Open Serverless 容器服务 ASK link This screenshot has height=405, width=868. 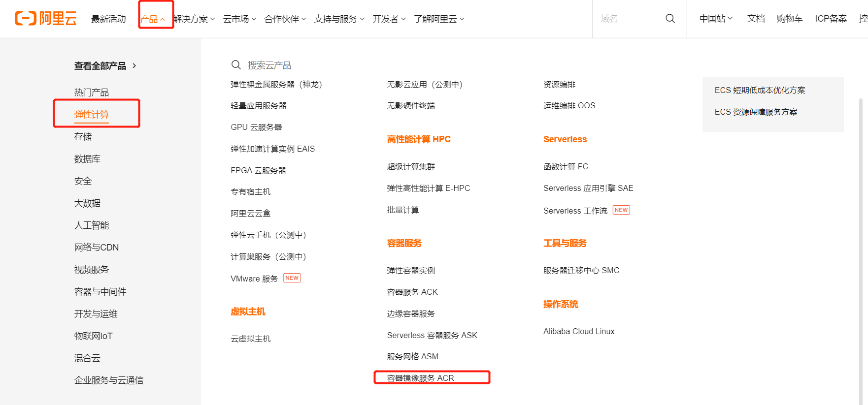pyautogui.click(x=432, y=335)
